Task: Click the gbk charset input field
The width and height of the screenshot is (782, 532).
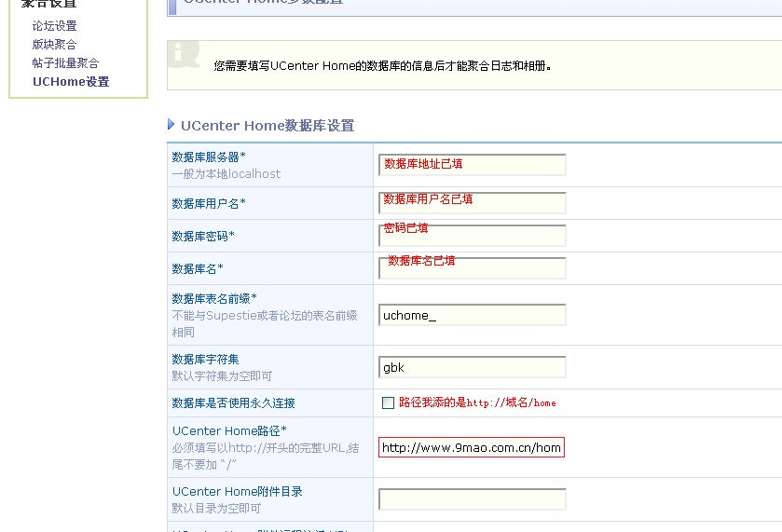Action: click(473, 367)
